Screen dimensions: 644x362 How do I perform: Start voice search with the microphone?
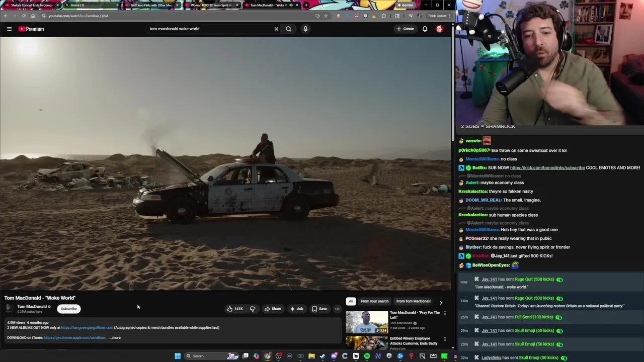(305, 29)
